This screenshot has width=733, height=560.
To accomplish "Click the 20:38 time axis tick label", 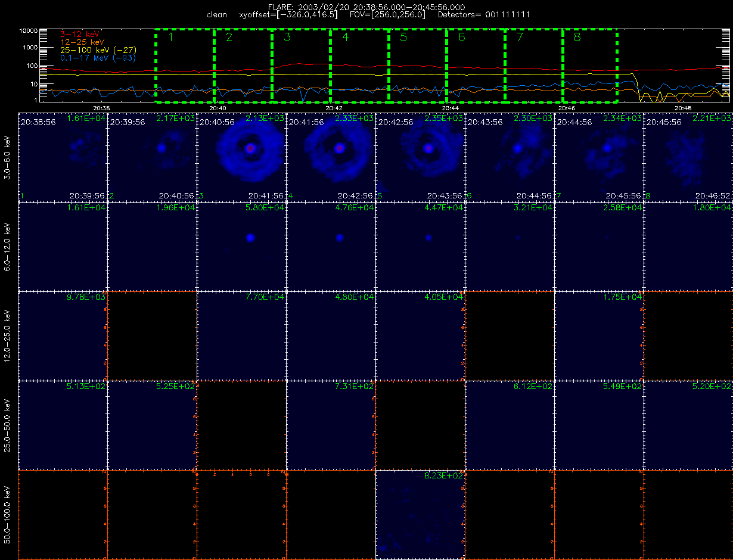I will pos(101,108).
